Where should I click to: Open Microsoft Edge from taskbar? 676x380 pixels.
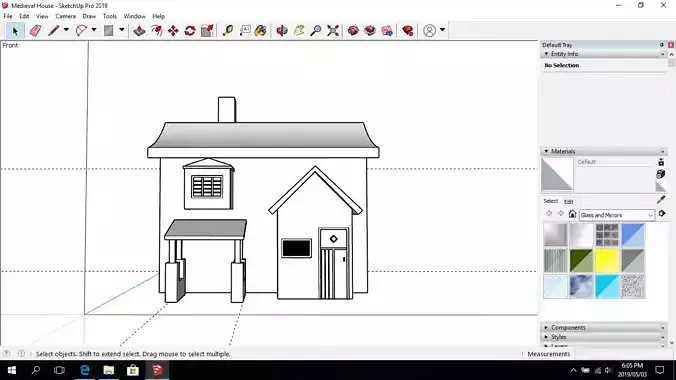pos(85,370)
